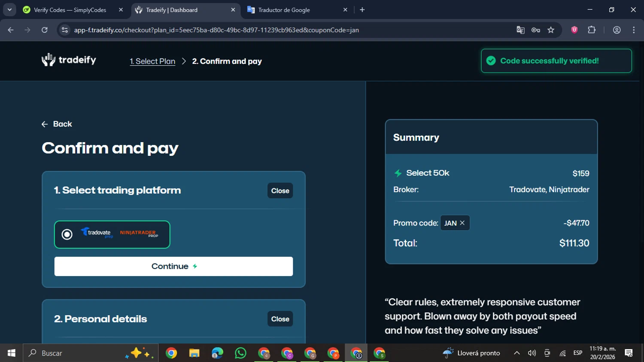Click the Select 50k plan lightning icon
This screenshot has width=644, height=362.
pos(398,173)
